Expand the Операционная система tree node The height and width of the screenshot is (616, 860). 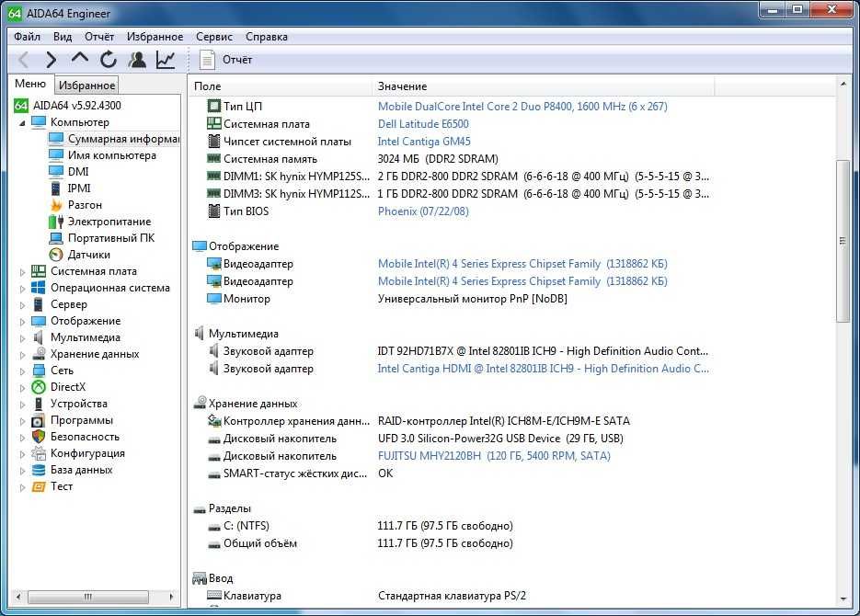click(x=22, y=289)
